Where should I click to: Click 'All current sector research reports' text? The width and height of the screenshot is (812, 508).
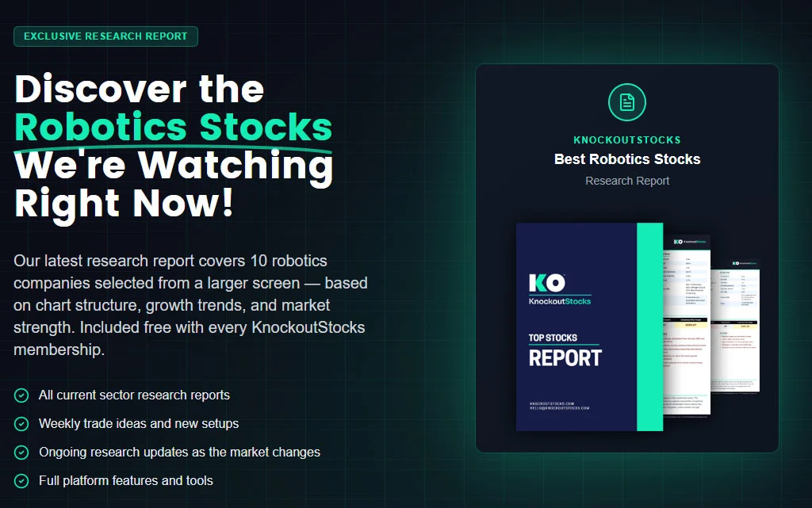[x=134, y=395]
